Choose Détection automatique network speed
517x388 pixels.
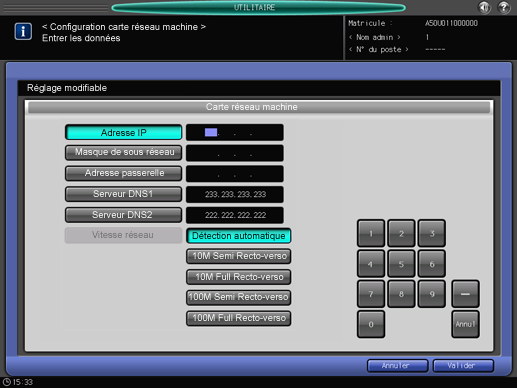[239, 236]
